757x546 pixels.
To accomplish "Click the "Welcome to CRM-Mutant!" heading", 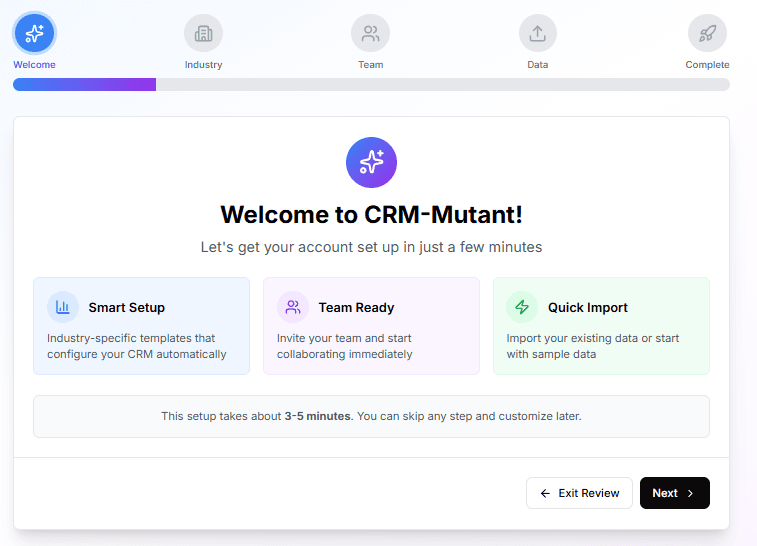I will tap(371, 214).
